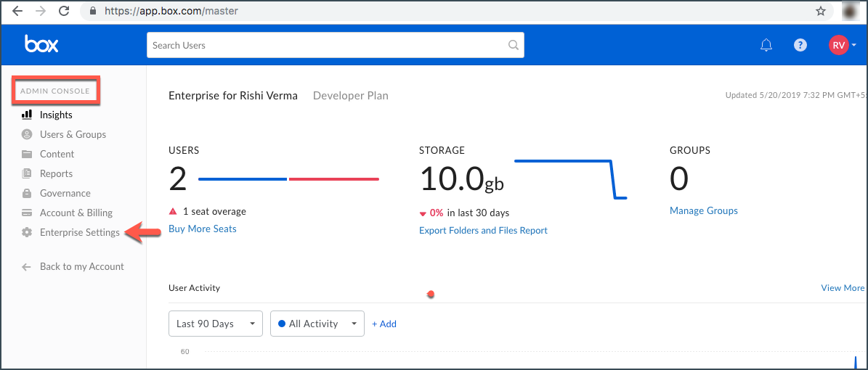Screen dimensions: 868x370
Task: Click the RV user avatar
Action: pos(838,46)
